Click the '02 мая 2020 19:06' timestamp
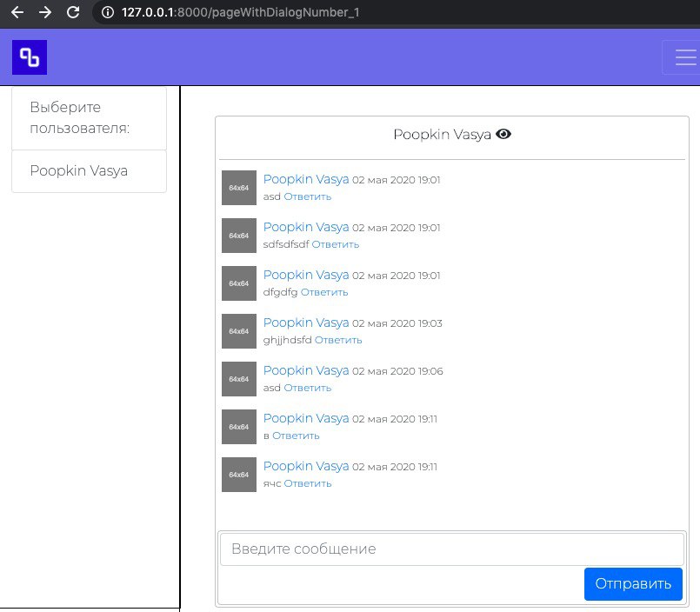Screen dimensions: 700x612 click(397, 371)
